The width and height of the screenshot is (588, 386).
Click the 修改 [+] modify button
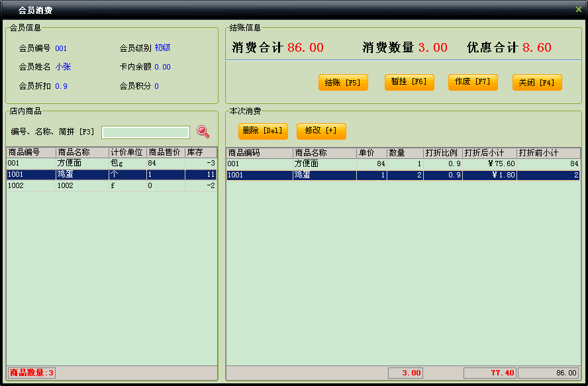click(x=321, y=131)
